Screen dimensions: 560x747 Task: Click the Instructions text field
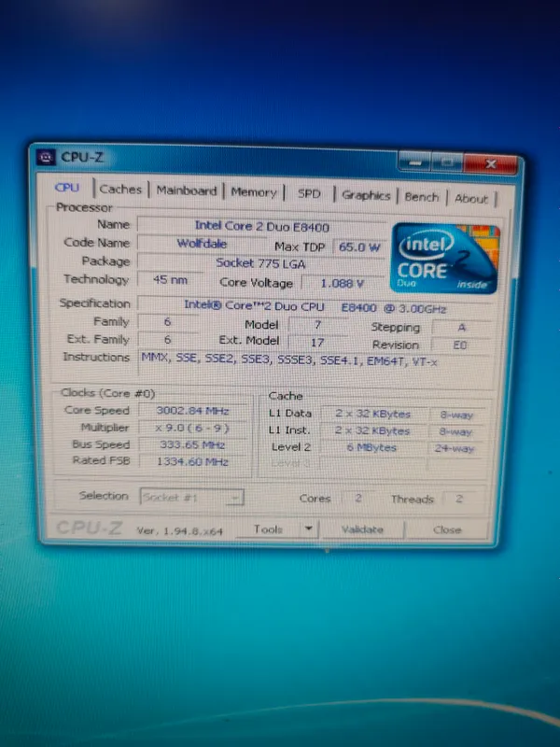(315, 362)
